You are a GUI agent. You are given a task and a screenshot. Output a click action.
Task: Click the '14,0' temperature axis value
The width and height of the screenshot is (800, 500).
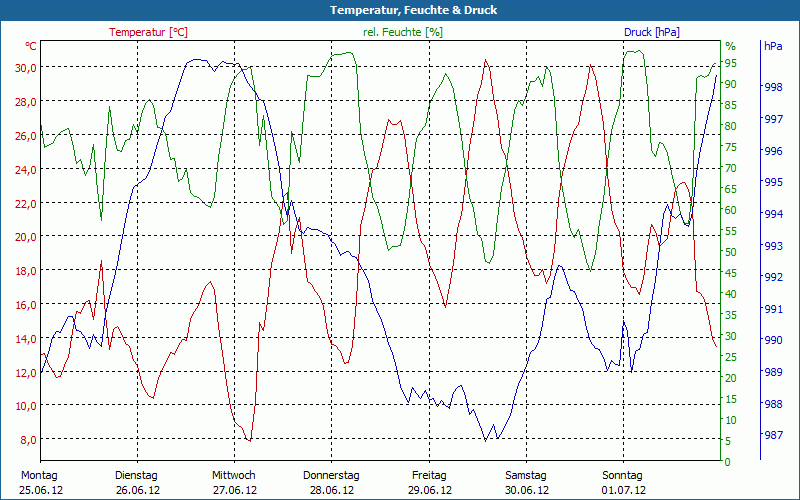[26, 339]
